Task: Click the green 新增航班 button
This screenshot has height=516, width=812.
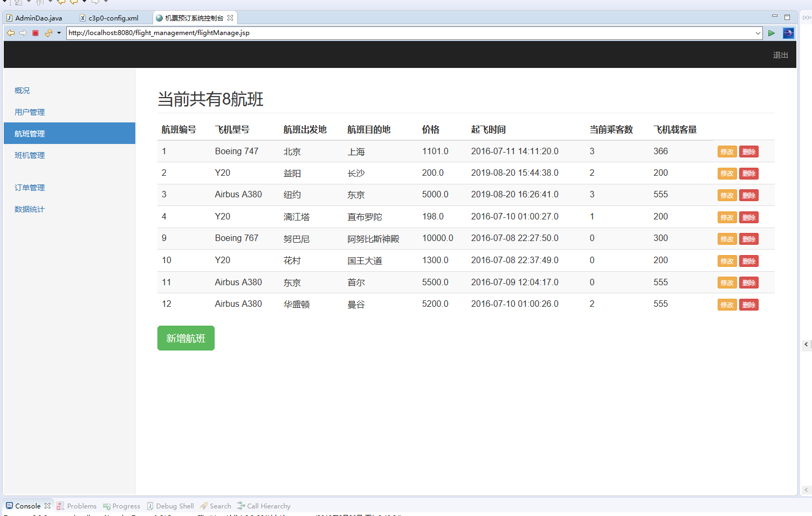Action: pos(185,338)
